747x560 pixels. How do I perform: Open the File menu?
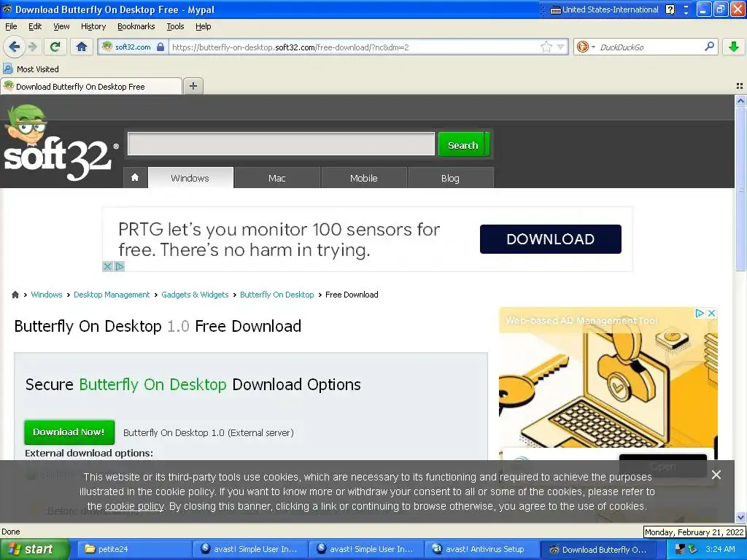tap(11, 26)
